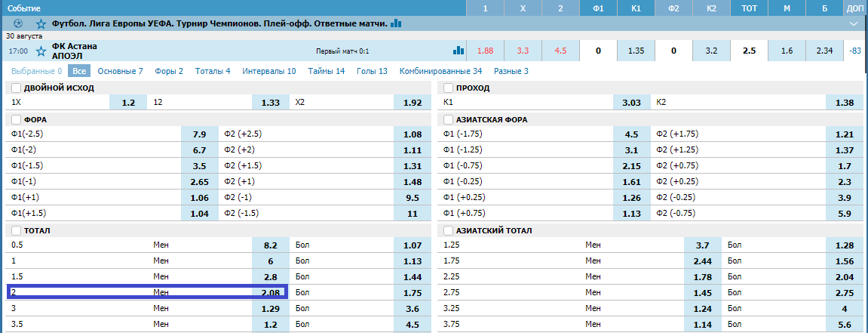Tick the ПРОХОД checkbox
This screenshot has width=868, height=333.
(448, 88)
